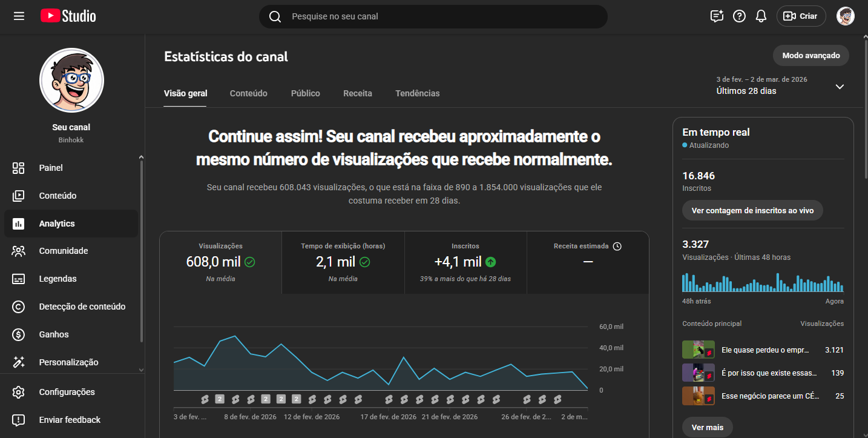
Task: Click the green up arrow beside +4,1 mil
Action: [491, 262]
